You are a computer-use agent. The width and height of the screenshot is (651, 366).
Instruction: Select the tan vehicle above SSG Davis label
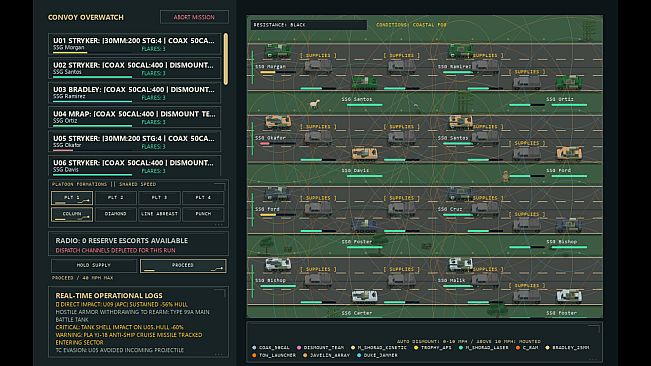point(365,154)
